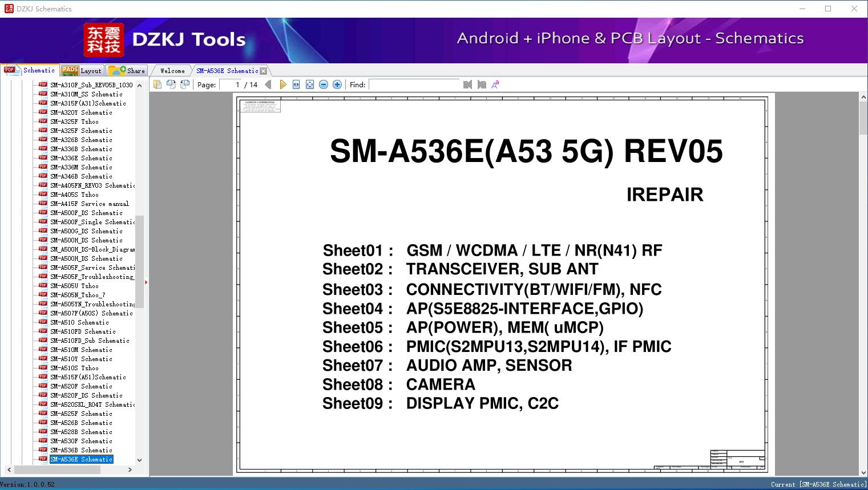Click the Find text input field
868x490 pixels.
(x=414, y=84)
